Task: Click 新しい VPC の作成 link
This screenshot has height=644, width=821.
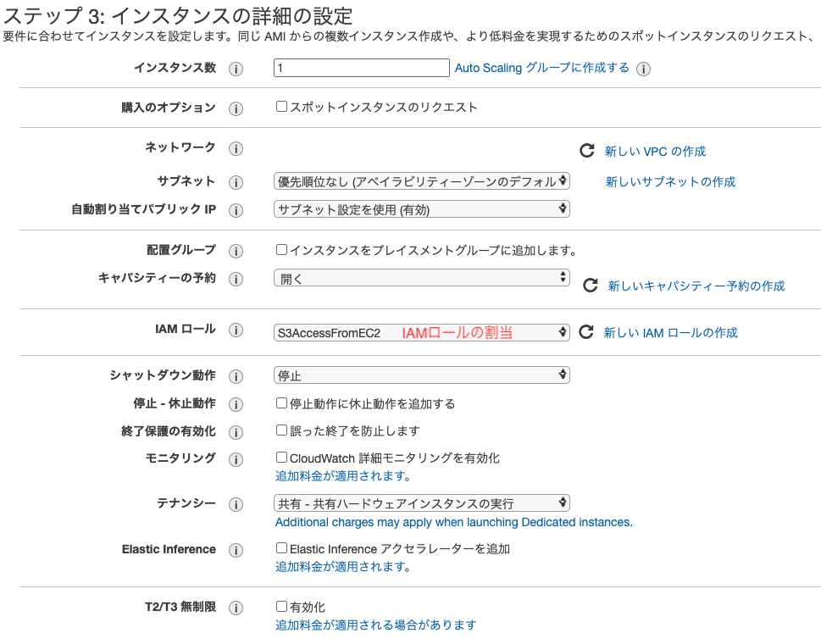Action: (x=655, y=152)
